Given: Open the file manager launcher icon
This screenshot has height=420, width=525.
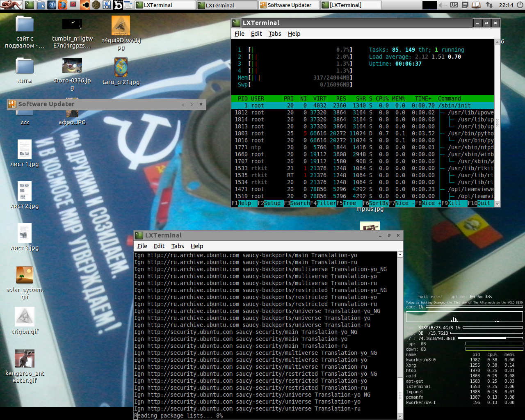Looking at the screenshot, I should [41, 5].
